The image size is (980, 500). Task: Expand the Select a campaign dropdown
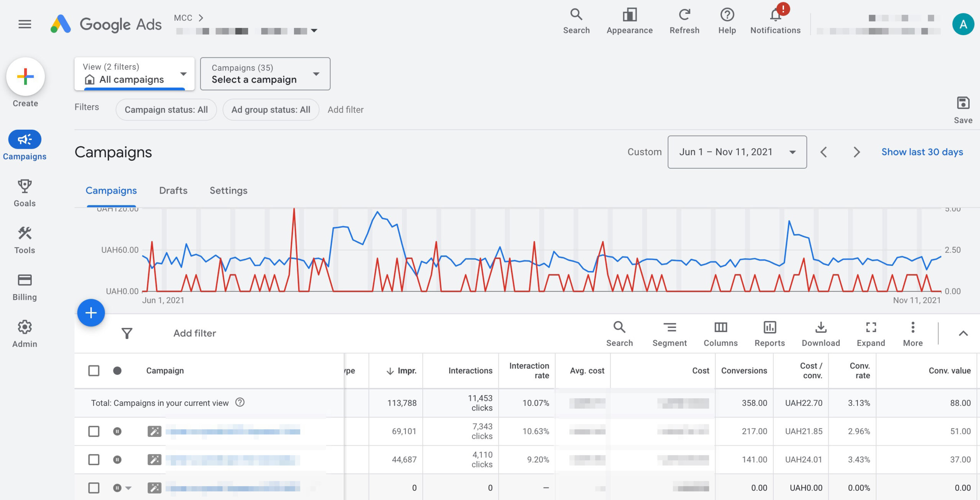pos(265,73)
